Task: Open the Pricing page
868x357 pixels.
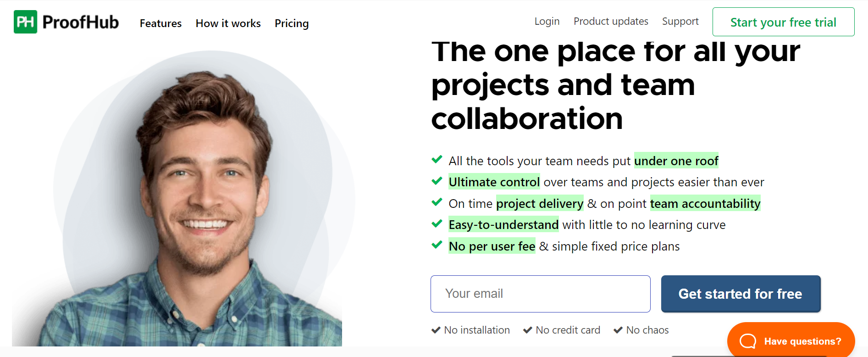Action: [x=292, y=23]
